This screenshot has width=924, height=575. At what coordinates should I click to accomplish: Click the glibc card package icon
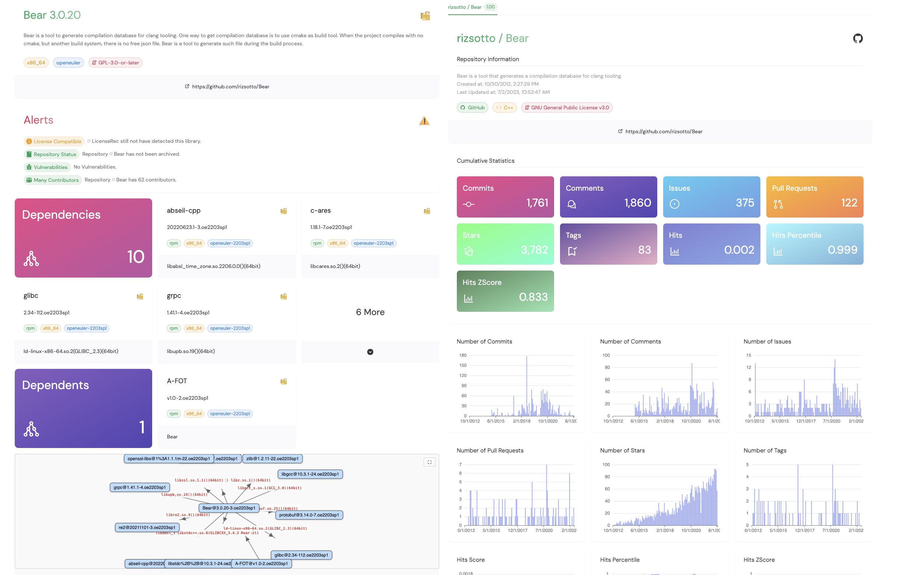pyautogui.click(x=140, y=296)
